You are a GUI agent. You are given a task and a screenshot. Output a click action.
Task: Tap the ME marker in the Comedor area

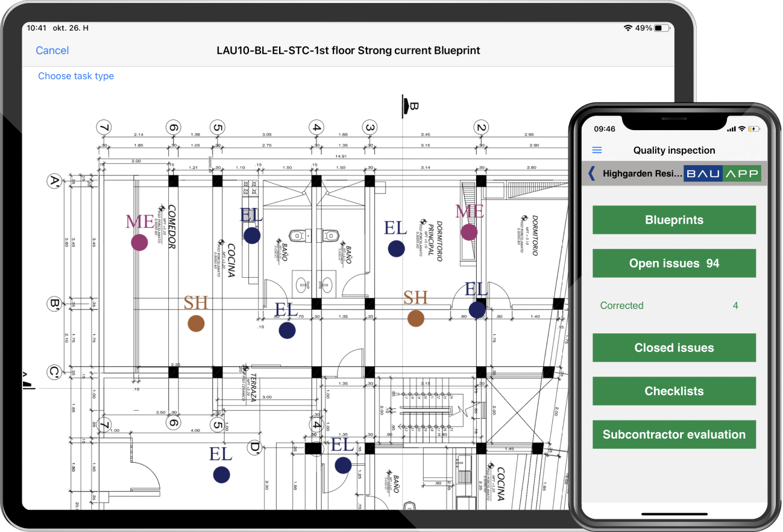click(139, 242)
